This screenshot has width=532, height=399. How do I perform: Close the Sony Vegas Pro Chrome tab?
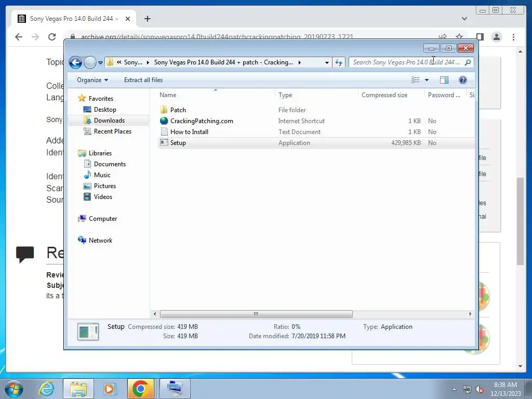coord(128,19)
